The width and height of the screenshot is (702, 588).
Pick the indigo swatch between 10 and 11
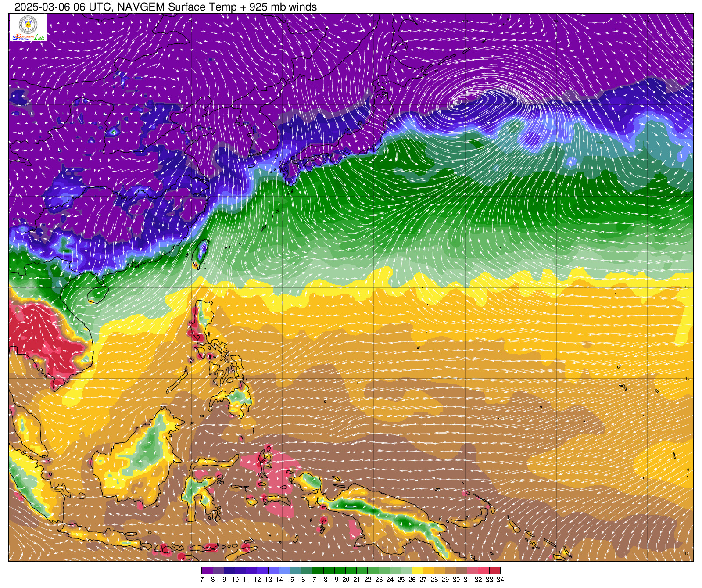click(240, 571)
